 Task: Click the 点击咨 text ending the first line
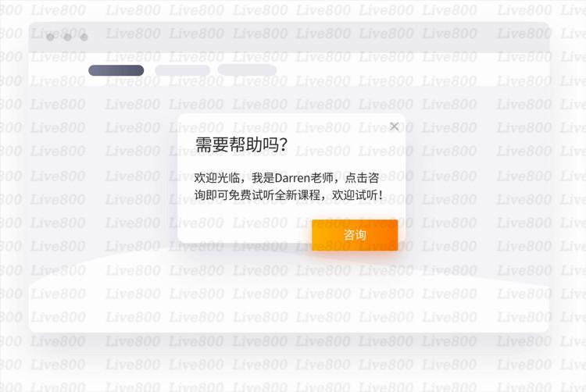[x=362, y=178]
